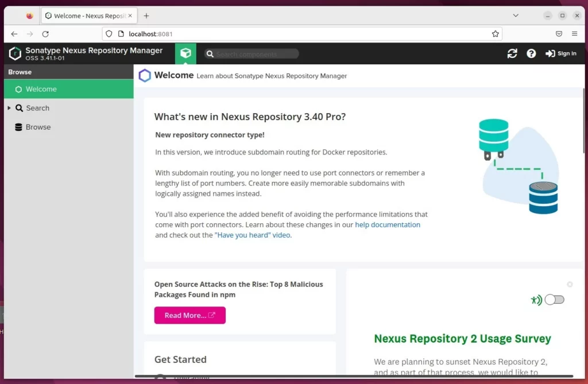Click the search magnifier in the header

[x=210, y=54]
